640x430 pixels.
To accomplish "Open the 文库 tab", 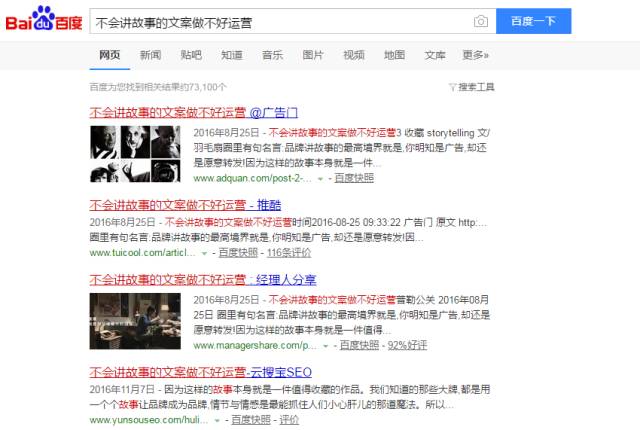I will pyautogui.click(x=435, y=55).
